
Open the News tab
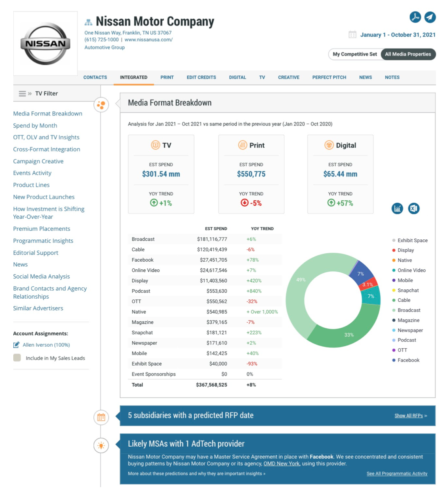366,77
